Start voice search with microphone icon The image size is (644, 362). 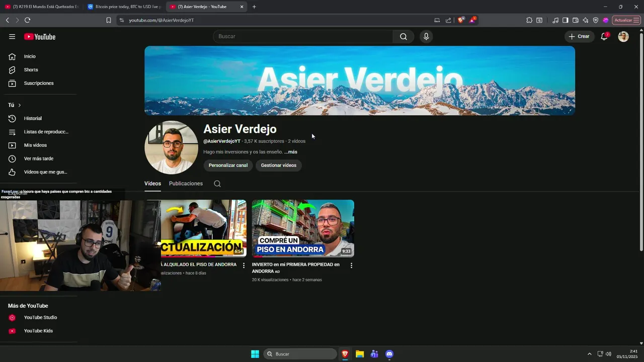point(426,36)
